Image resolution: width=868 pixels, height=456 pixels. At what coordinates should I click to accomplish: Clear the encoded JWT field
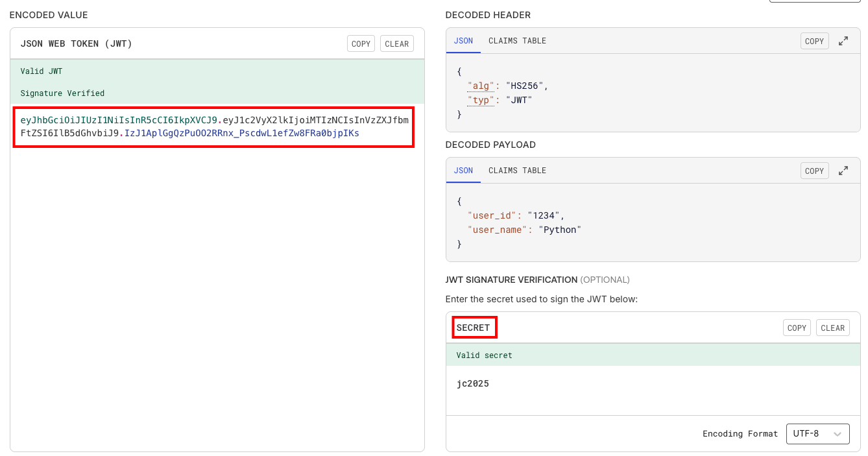coord(396,44)
